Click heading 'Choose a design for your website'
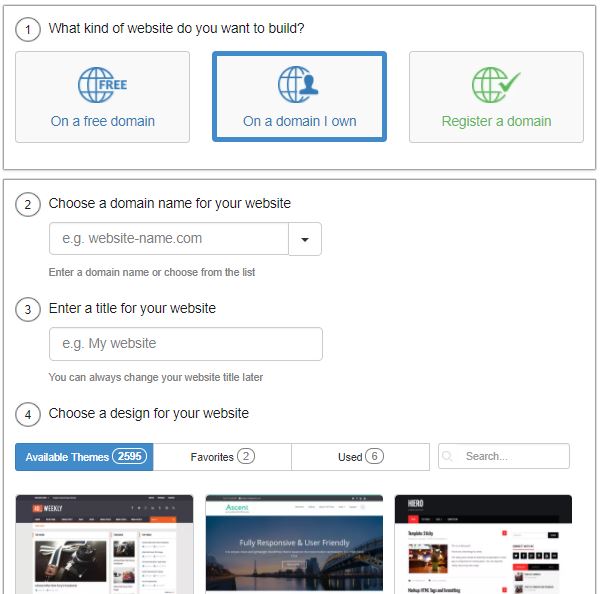The height and width of the screenshot is (594, 601). click(149, 414)
